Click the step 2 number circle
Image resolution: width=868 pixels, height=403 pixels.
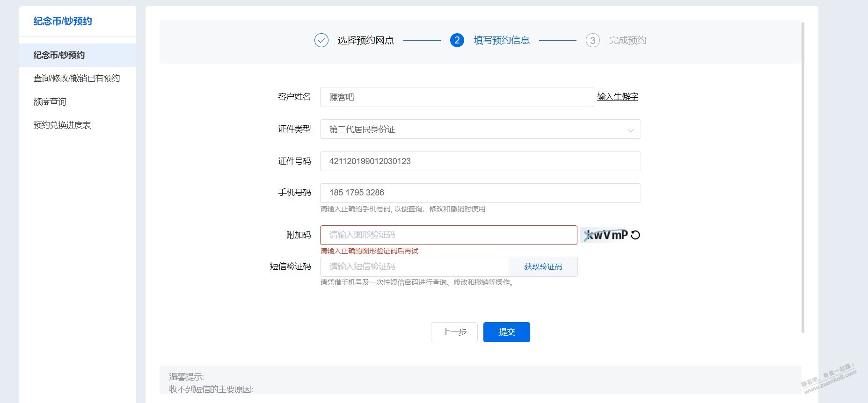pos(457,41)
